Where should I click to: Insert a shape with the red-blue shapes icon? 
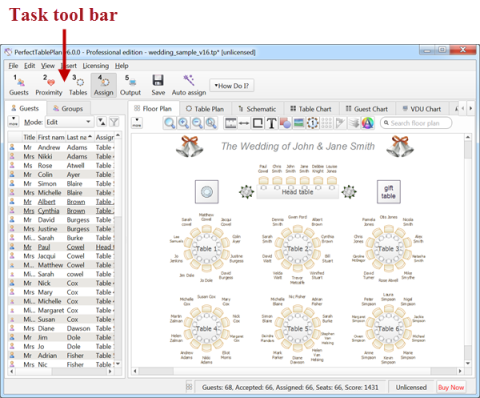(285, 123)
